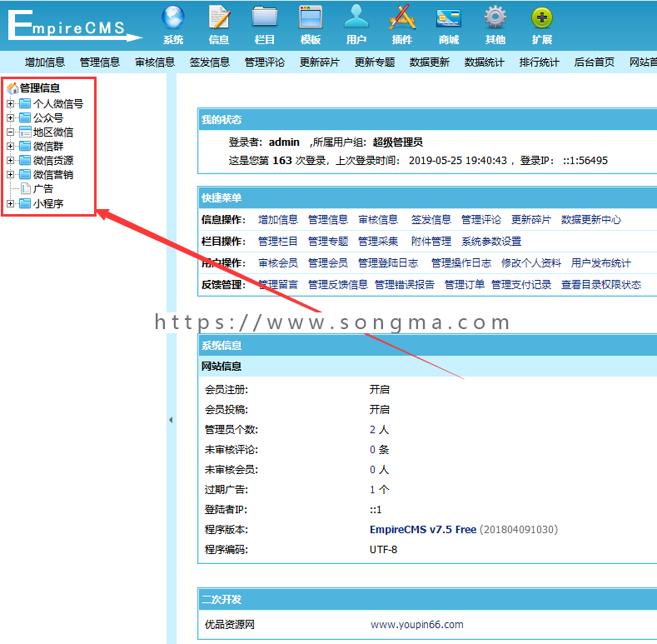This screenshot has height=644, width=657.
Task: Open the 用户 person icon
Action: [x=356, y=17]
